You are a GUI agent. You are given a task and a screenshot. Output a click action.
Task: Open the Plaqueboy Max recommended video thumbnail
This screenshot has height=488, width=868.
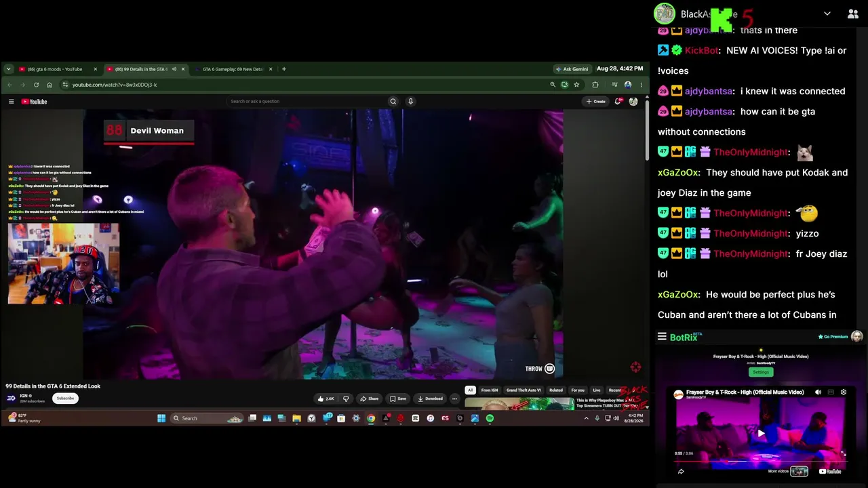pos(519,404)
